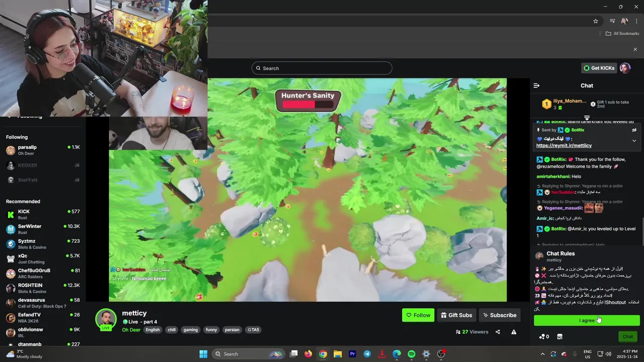Click the stream video player

[x=307, y=190]
